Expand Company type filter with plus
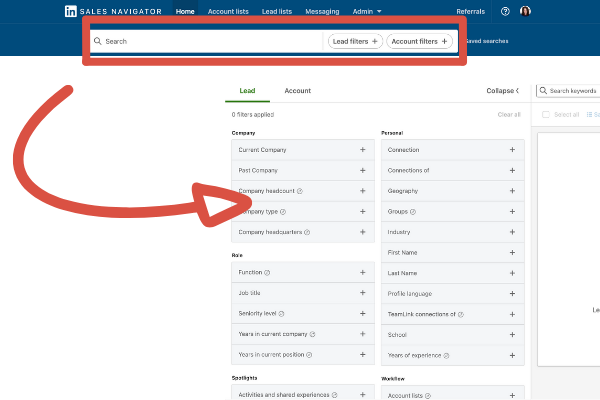 [362, 211]
